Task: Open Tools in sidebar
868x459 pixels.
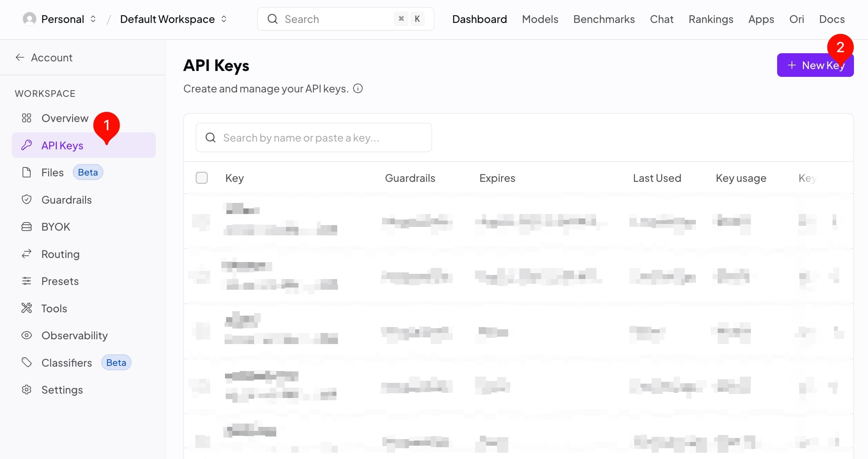Action: pos(84,308)
